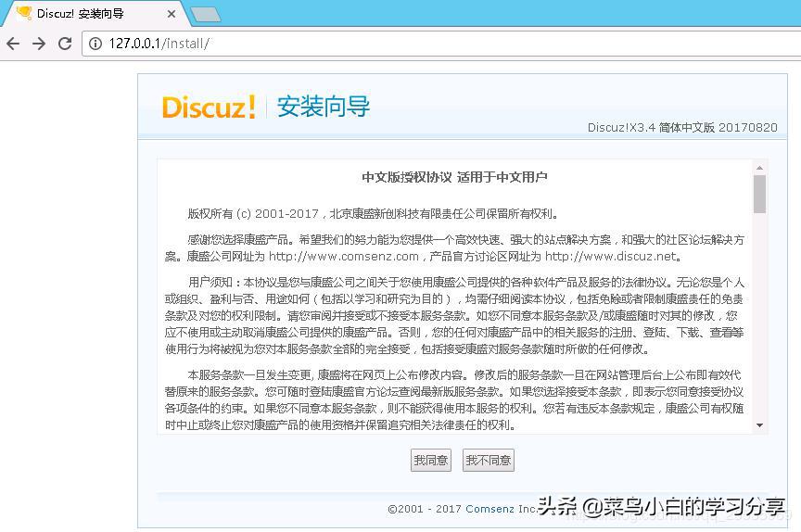Click the Discuz favicon on the tab
The width and height of the screenshot is (801, 532).
pos(24,13)
